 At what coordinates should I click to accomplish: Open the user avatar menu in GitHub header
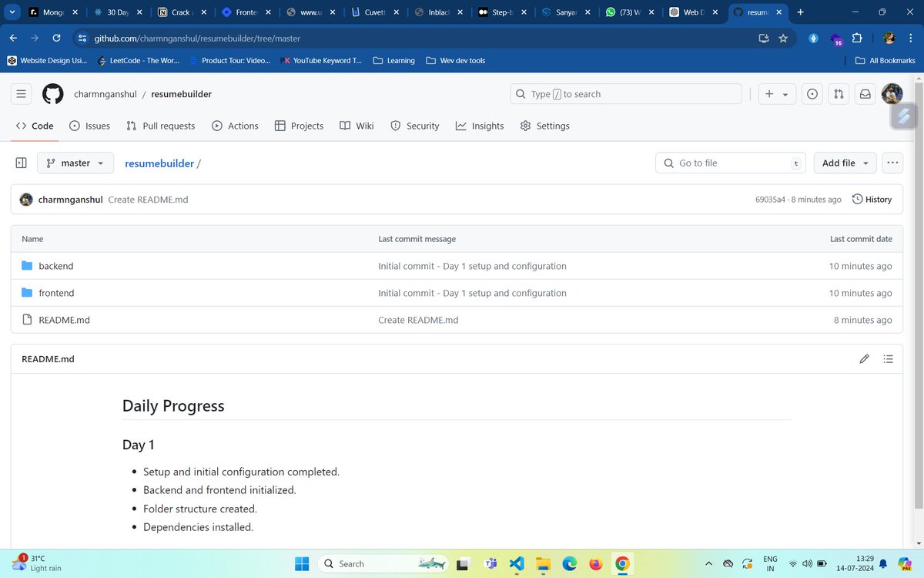[x=892, y=94]
